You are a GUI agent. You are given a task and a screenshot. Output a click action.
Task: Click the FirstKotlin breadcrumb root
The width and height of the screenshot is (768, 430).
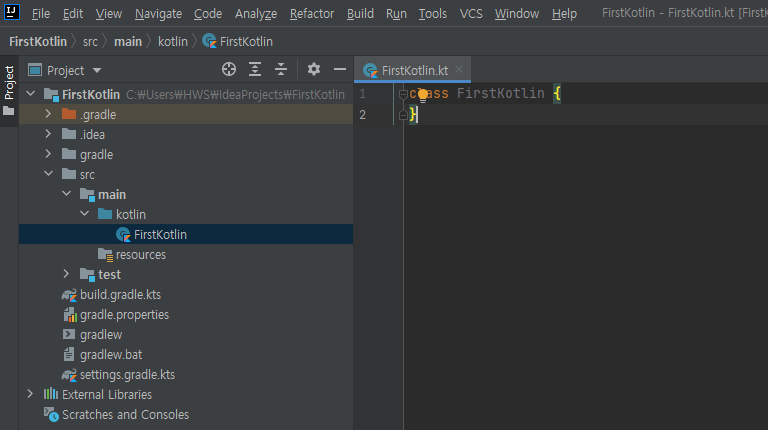click(38, 42)
